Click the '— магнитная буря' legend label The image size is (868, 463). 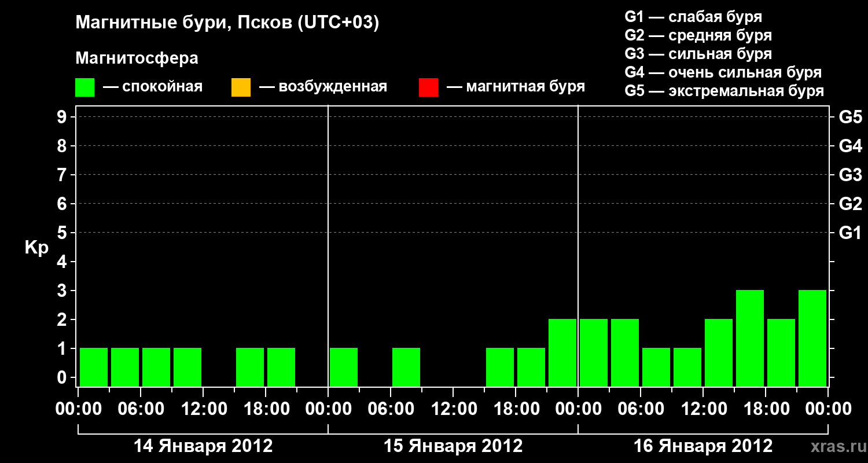coord(516,87)
